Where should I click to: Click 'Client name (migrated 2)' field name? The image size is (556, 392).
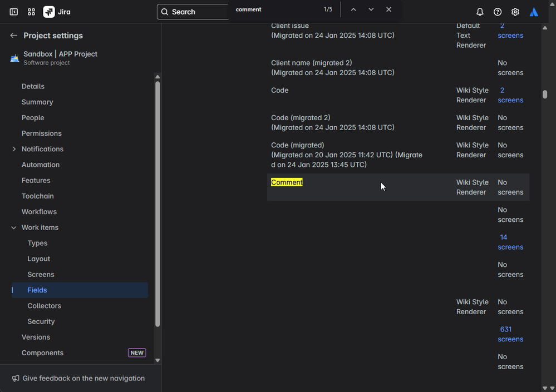(x=311, y=63)
